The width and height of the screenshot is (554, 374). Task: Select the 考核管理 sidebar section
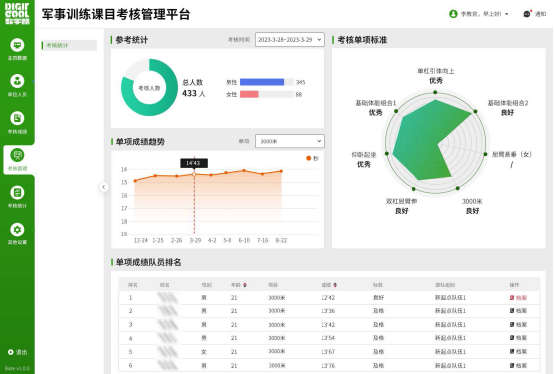pyautogui.click(x=17, y=160)
